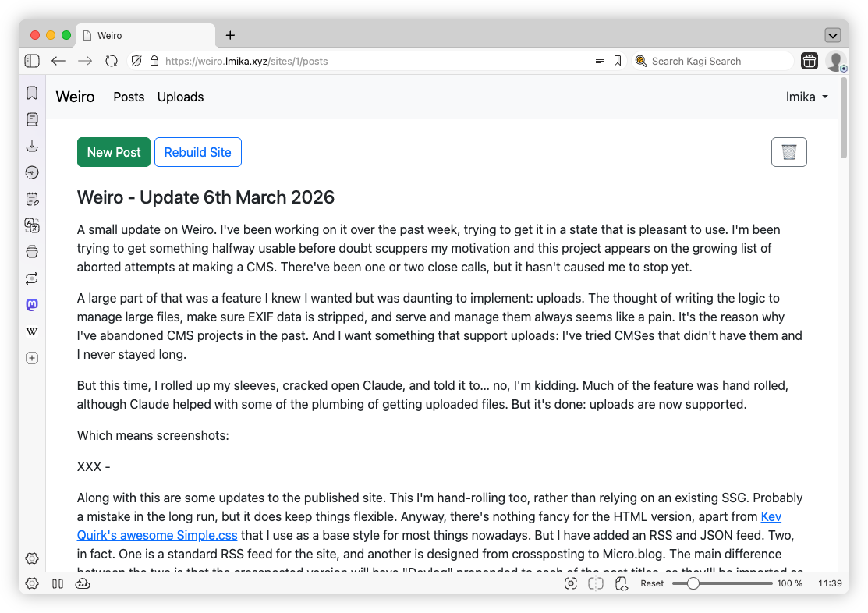Toggle the side panel visibility
The width and height of the screenshot is (868, 613).
[32, 61]
